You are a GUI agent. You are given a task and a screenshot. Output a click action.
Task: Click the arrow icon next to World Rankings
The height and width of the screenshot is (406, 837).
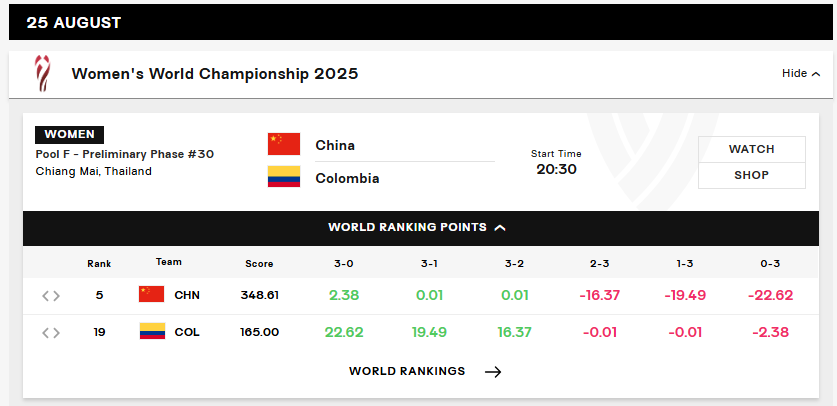click(492, 371)
